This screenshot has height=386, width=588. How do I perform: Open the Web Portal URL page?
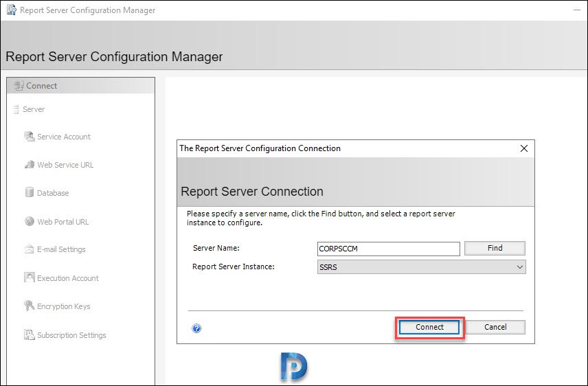click(x=63, y=222)
